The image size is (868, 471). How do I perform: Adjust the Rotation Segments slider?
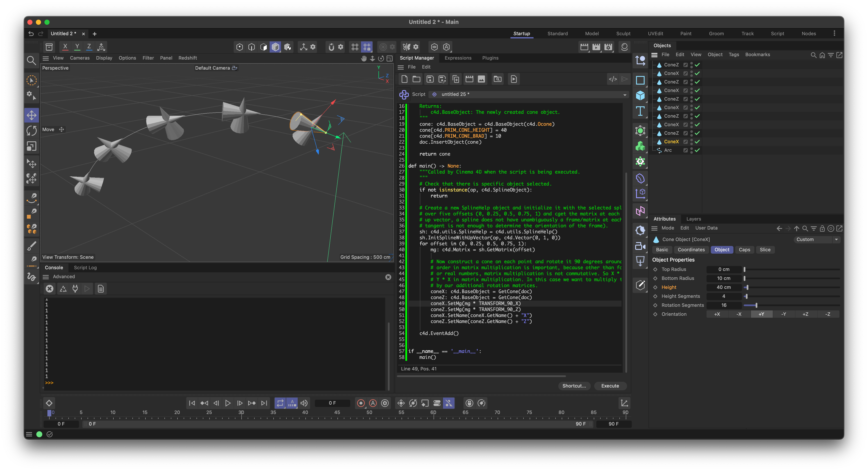pos(756,305)
